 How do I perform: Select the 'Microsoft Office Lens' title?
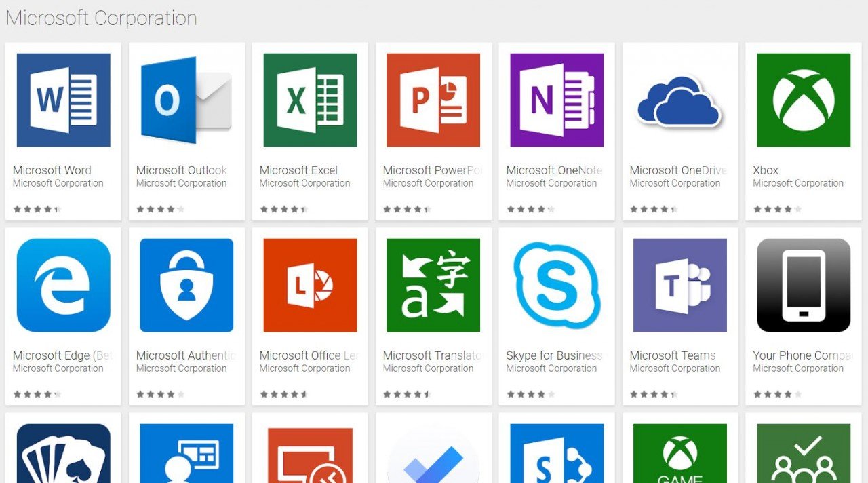tap(310, 355)
